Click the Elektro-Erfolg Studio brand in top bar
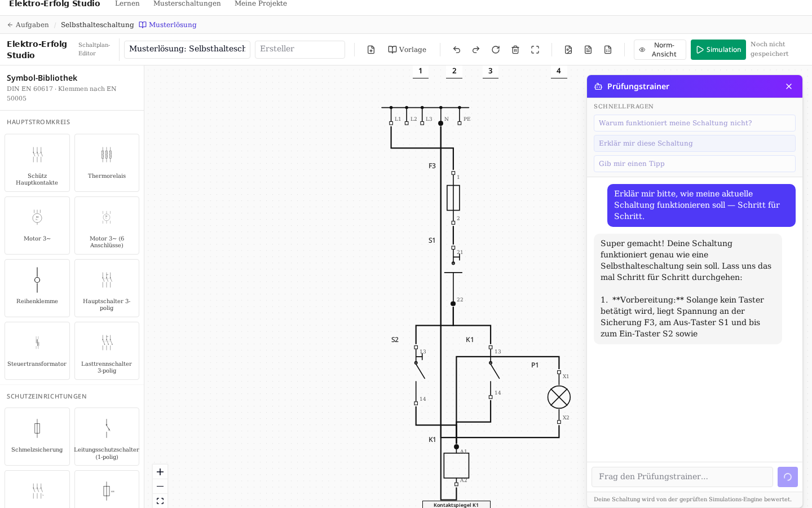The image size is (812, 508). point(55,4)
